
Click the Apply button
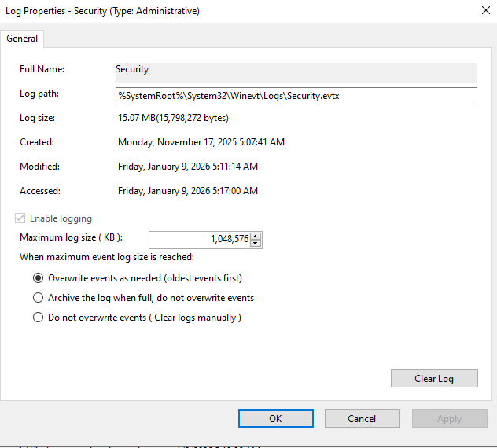click(449, 419)
